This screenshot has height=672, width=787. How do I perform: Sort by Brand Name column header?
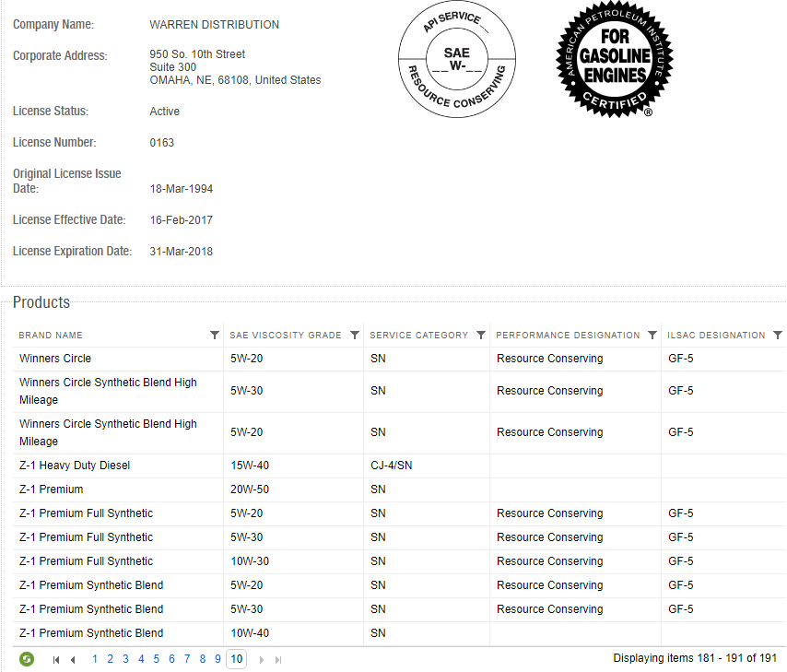tap(51, 335)
